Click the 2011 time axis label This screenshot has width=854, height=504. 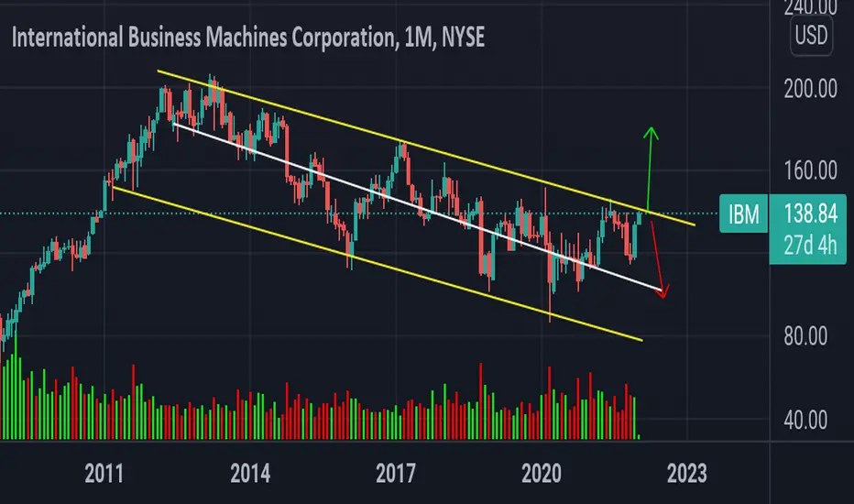(x=104, y=474)
